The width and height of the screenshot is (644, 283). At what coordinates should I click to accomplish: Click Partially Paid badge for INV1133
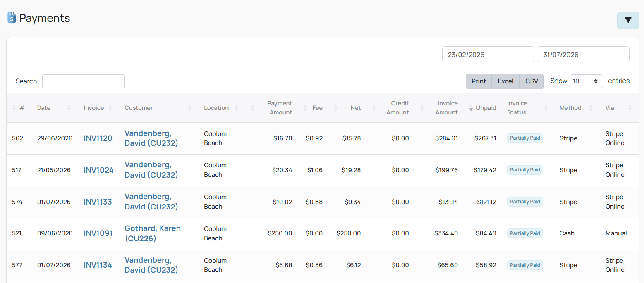coord(525,202)
